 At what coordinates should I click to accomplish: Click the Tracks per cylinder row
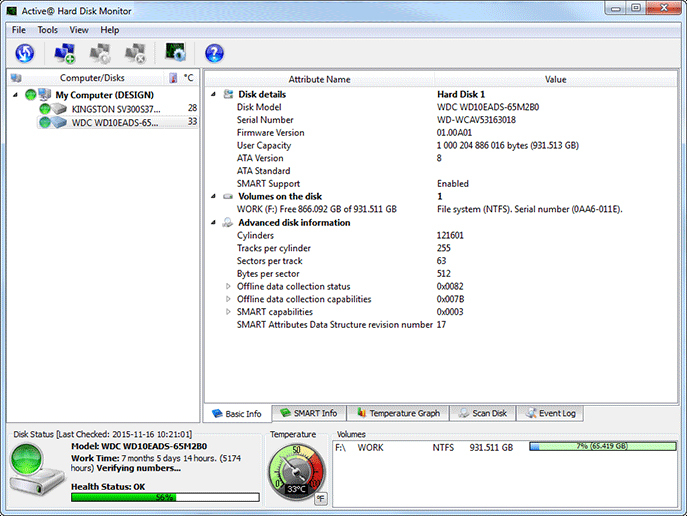click(x=440, y=248)
